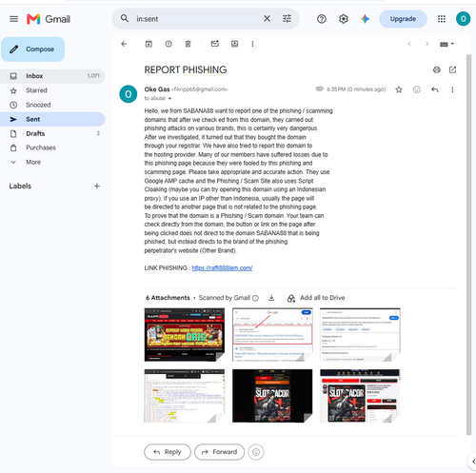This screenshot has width=476, height=473.
Task: Click the emoji reaction button beside Forward
Action: [256, 452]
